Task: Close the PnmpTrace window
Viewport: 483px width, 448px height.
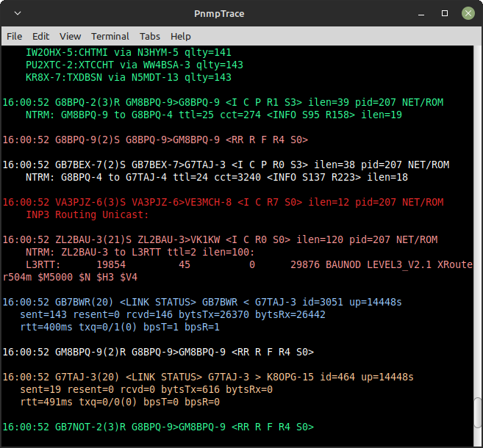Action: click(467, 13)
